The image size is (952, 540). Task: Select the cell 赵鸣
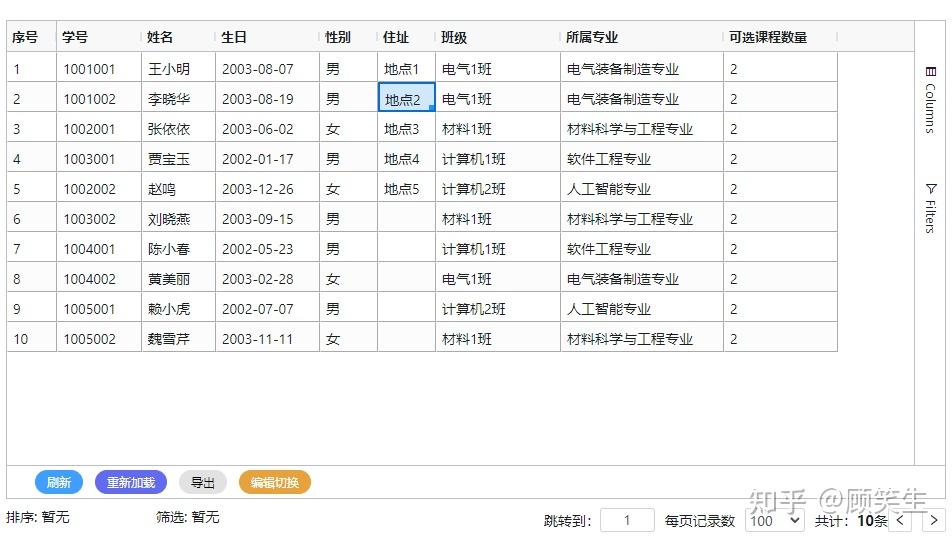(178, 188)
